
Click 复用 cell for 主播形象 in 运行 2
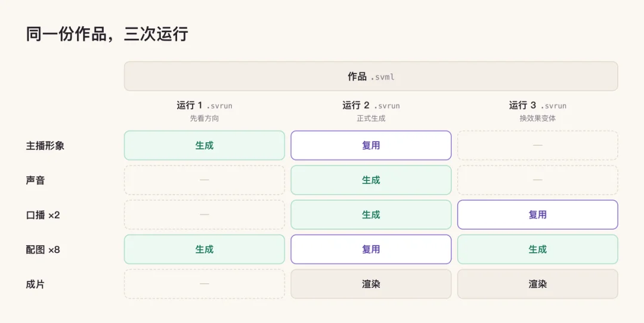coord(371,145)
